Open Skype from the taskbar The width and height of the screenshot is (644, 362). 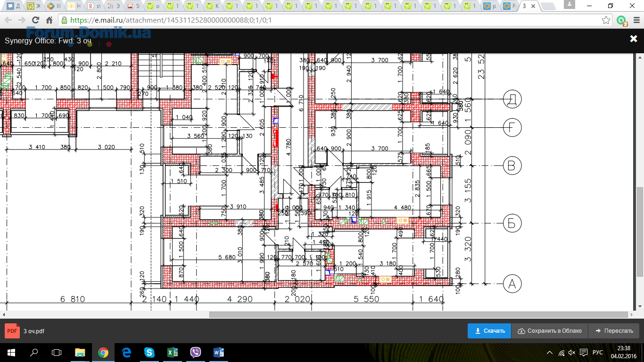pos(149,353)
